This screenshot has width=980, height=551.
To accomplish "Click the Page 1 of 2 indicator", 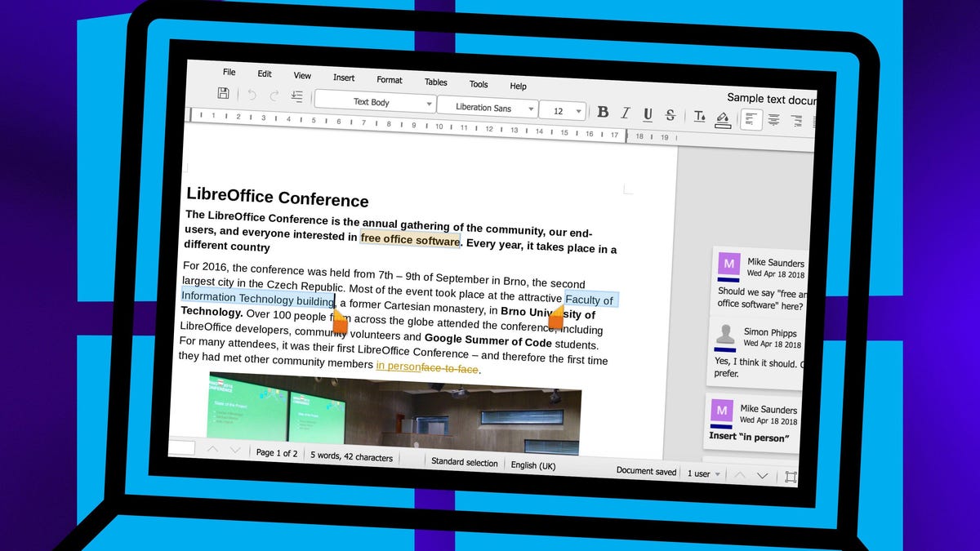I will click(277, 453).
